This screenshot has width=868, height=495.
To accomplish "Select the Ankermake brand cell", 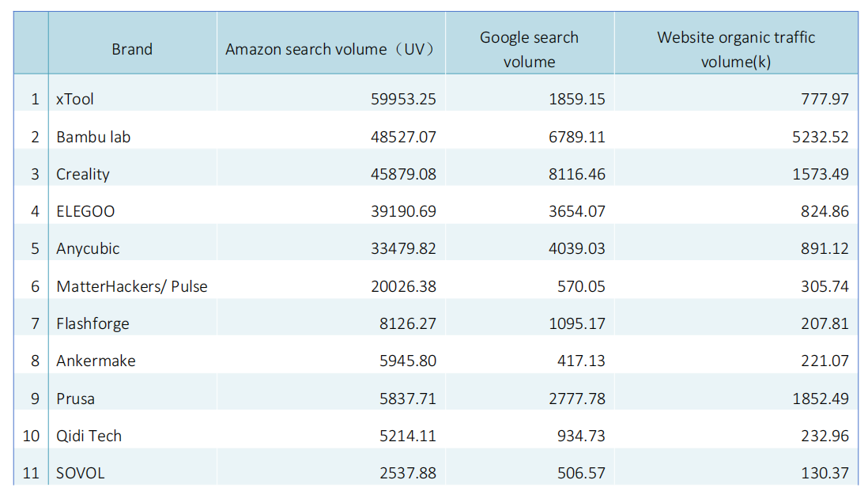I will click(96, 361).
